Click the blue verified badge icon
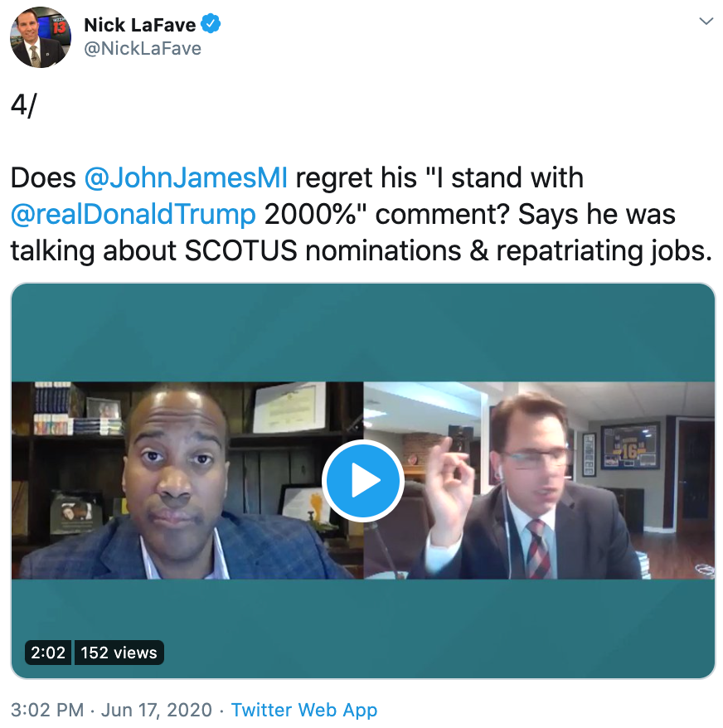 [211, 24]
